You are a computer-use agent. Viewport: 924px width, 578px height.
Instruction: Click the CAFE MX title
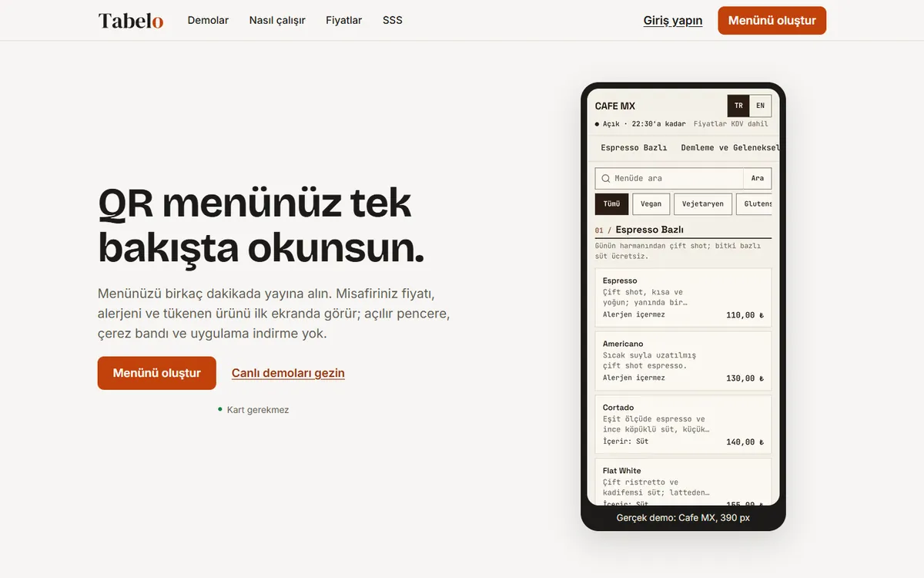615,106
